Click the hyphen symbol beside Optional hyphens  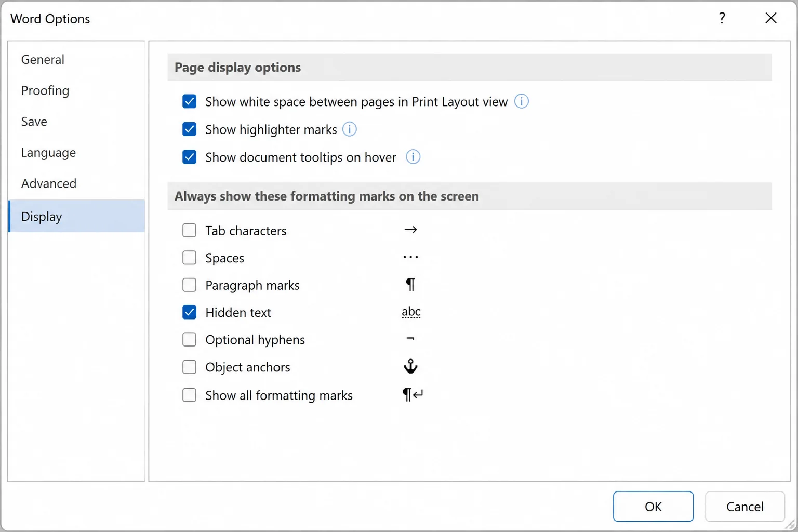point(410,339)
